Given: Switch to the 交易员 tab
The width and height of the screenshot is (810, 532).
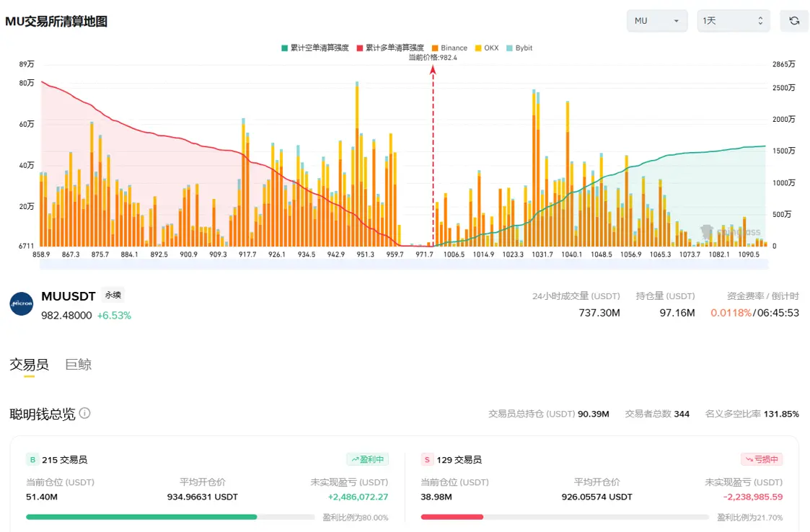Looking at the screenshot, I should click(x=29, y=365).
